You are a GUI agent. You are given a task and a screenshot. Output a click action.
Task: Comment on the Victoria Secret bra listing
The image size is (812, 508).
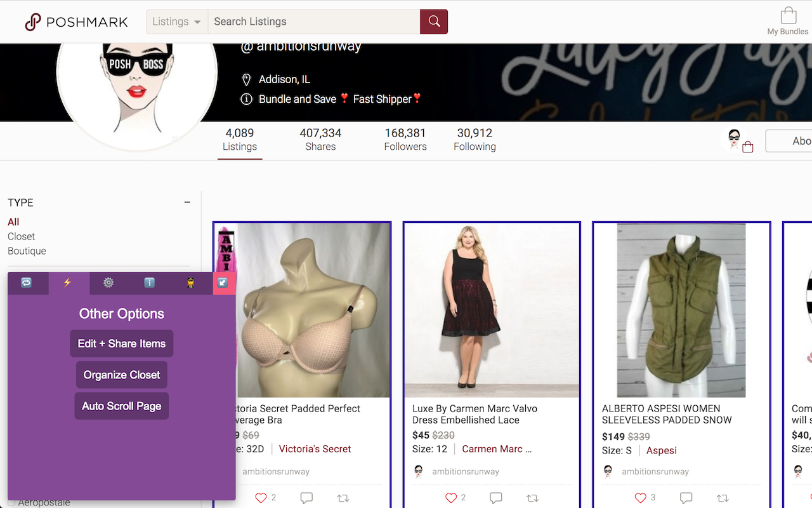pos(306,498)
